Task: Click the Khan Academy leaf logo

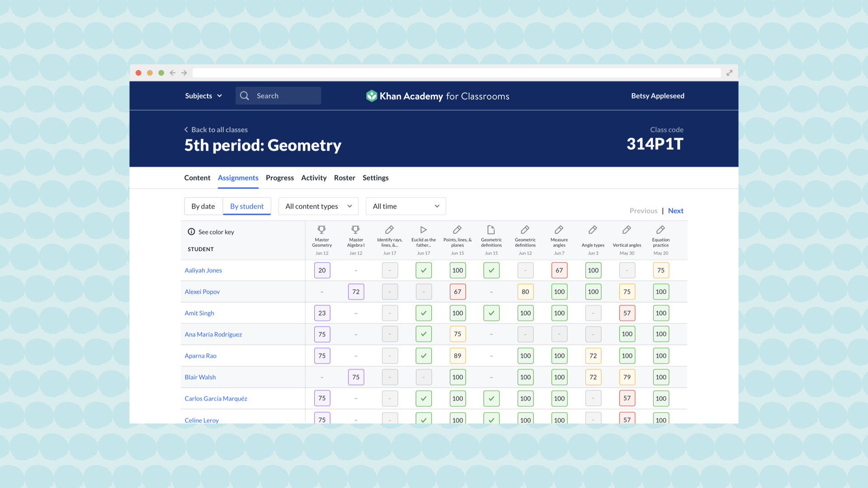Action: pyautogui.click(x=372, y=96)
